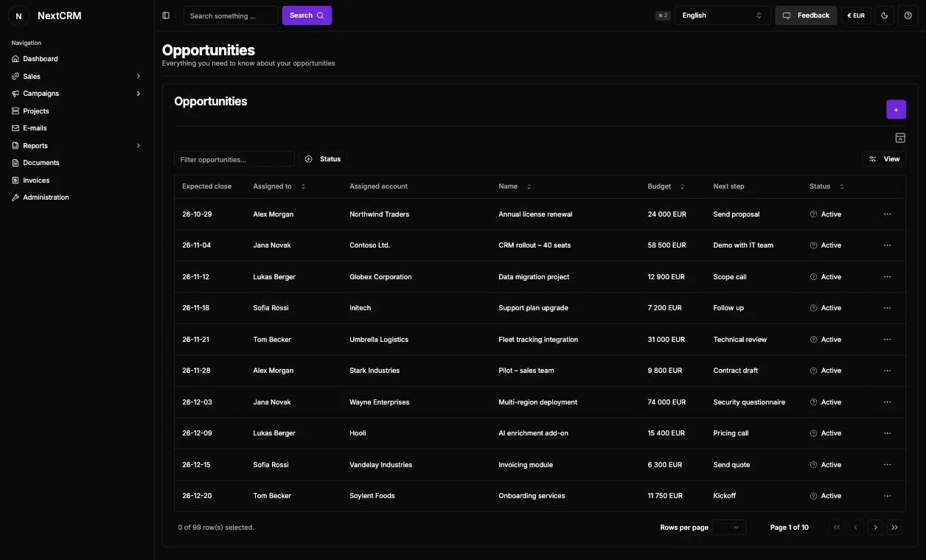The height and width of the screenshot is (560, 926).
Task: Open the Status filter button
Action: point(323,159)
